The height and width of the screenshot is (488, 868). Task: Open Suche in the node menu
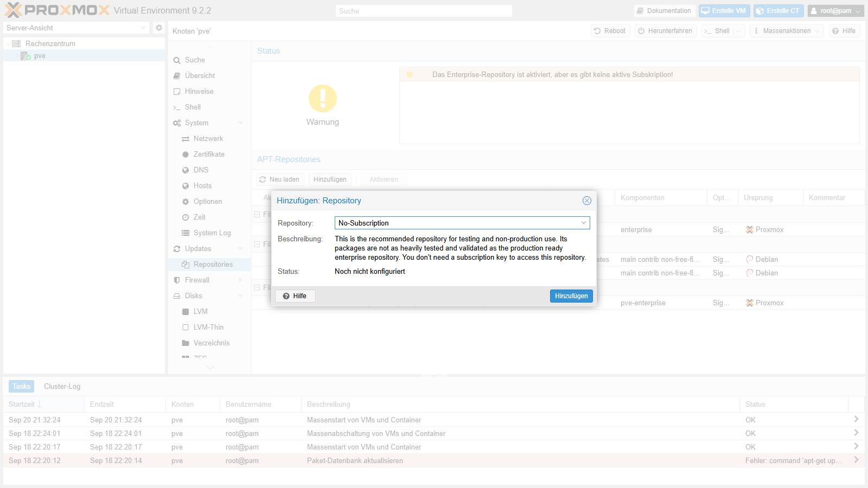tap(209, 60)
